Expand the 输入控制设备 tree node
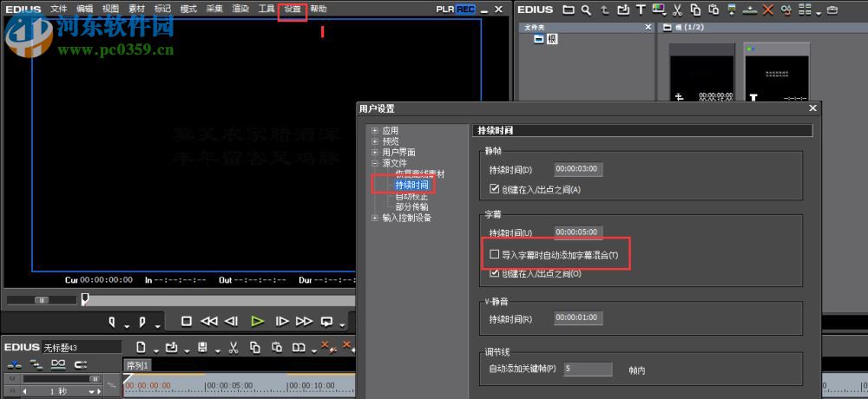 pos(375,218)
